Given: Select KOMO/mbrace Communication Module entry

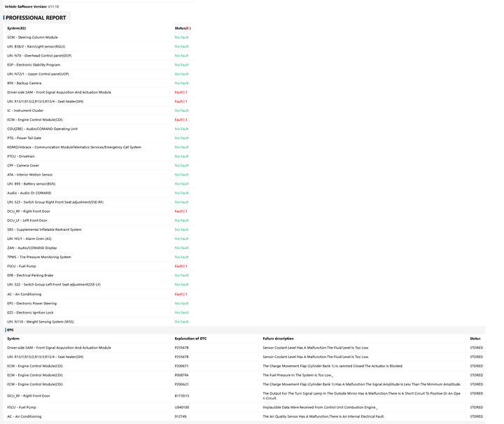Looking at the screenshot, I should 74,147.
